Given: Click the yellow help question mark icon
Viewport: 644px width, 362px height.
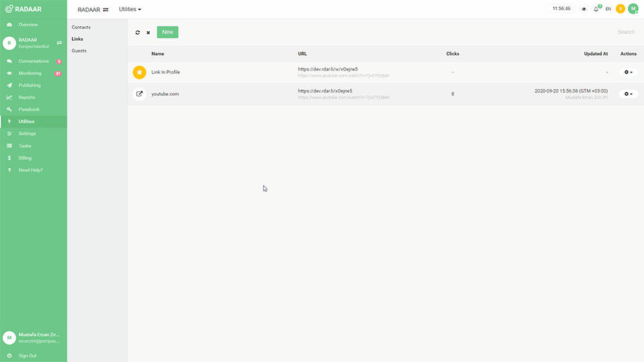Looking at the screenshot, I should pyautogui.click(x=620, y=9).
